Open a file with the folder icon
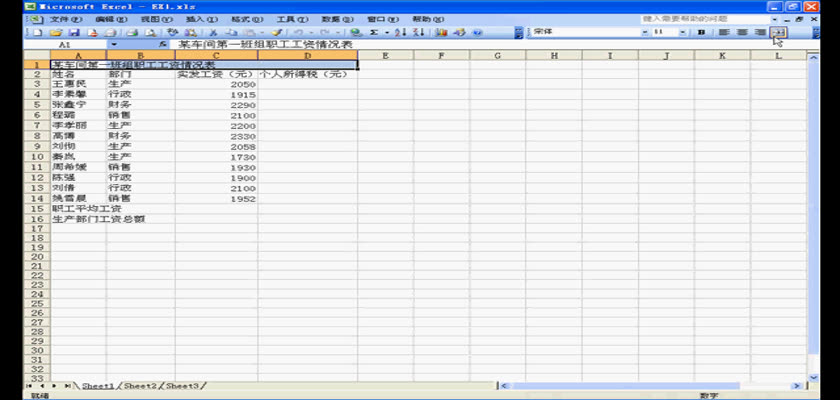 [x=56, y=33]
